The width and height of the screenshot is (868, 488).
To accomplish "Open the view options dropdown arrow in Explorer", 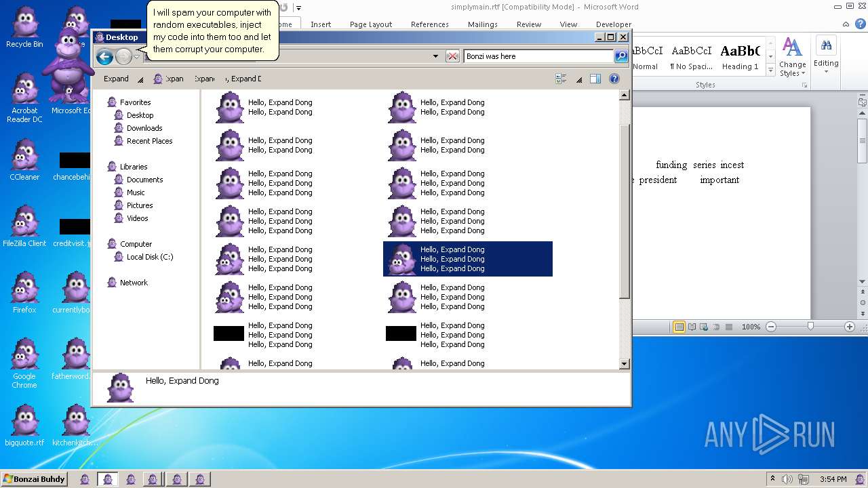I will coord(579,79).
